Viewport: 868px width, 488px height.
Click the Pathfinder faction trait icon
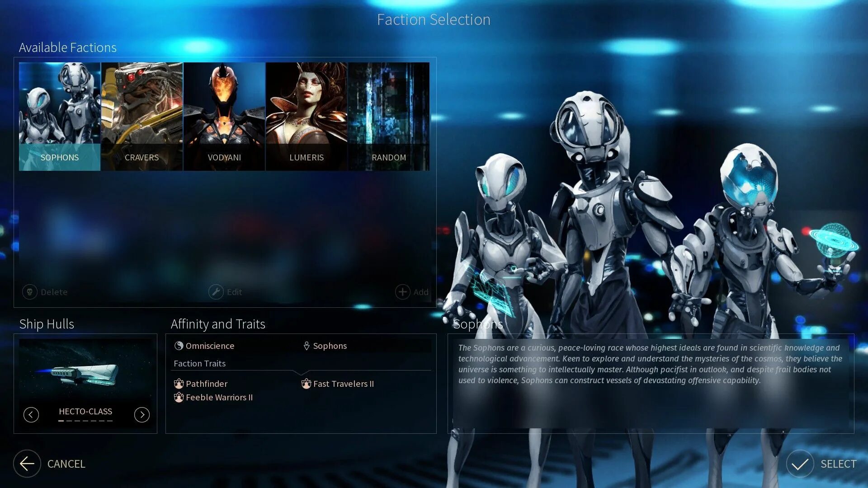click(x=179, y=383)
